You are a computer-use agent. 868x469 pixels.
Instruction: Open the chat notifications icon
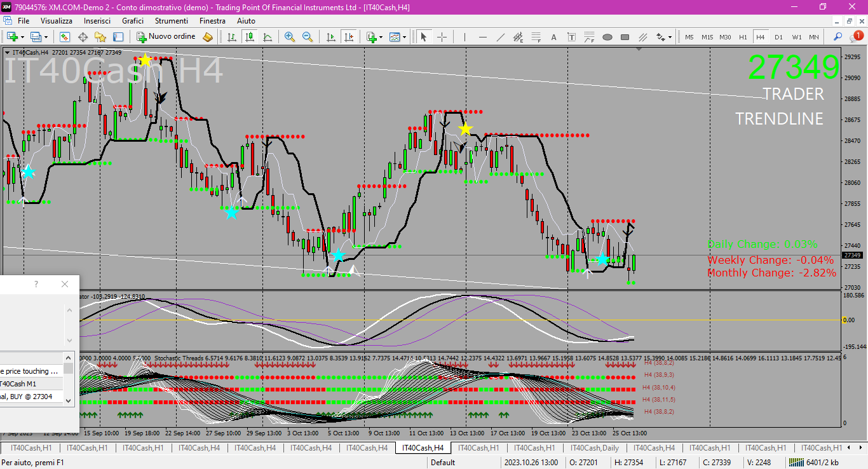856,36
